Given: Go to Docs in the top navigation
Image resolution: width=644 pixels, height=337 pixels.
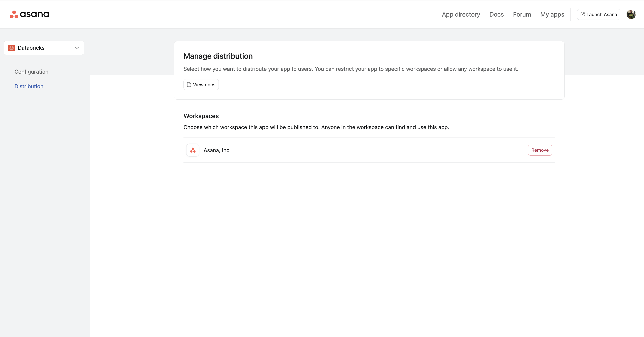Looking at the screenshot, I should click(496, 14).
